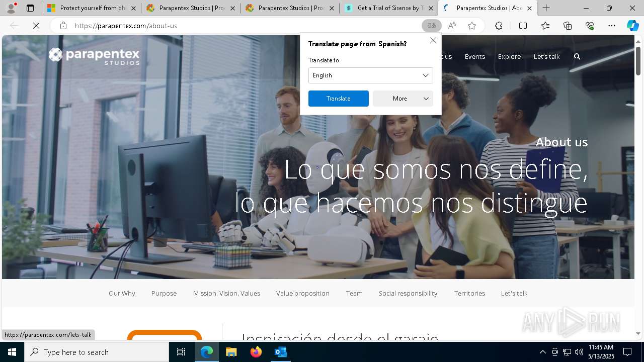This screenshot has height=362, width=644.
Task: Open the volume control tray icon
Action: coord(579,352)
